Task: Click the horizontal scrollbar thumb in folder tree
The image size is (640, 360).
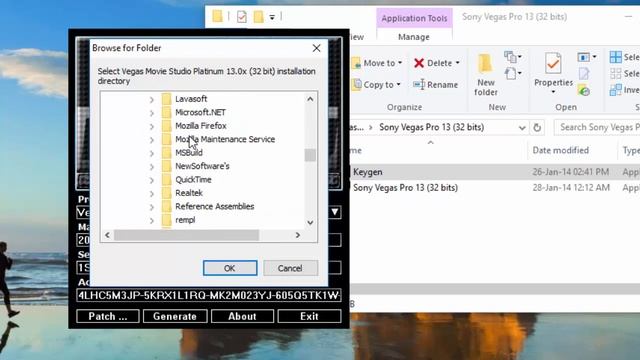Action: point(187,235)
